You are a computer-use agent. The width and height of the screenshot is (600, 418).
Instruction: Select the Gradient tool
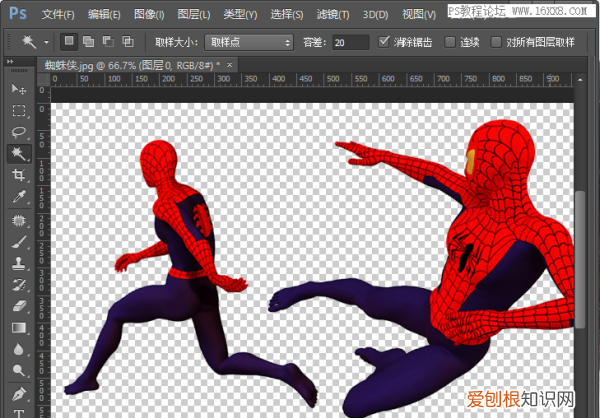click(x=18, y=327)
